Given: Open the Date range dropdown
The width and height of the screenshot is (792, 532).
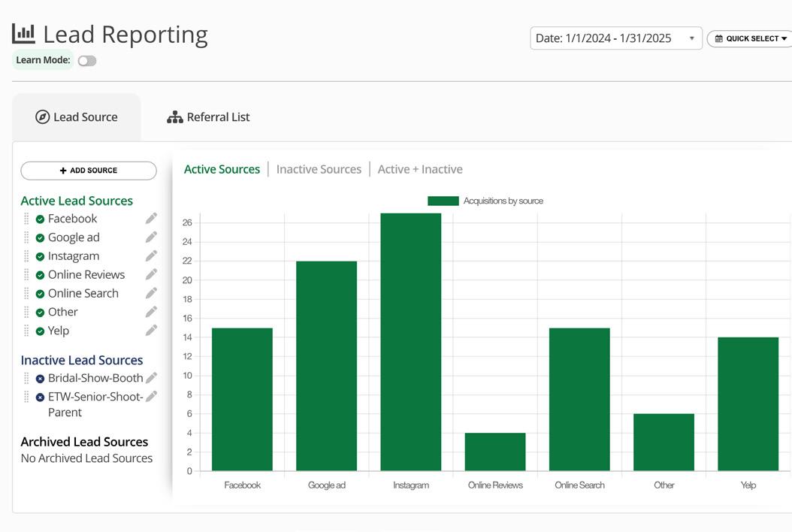Looking at the screenshot, I should click(x=615, y=38).
